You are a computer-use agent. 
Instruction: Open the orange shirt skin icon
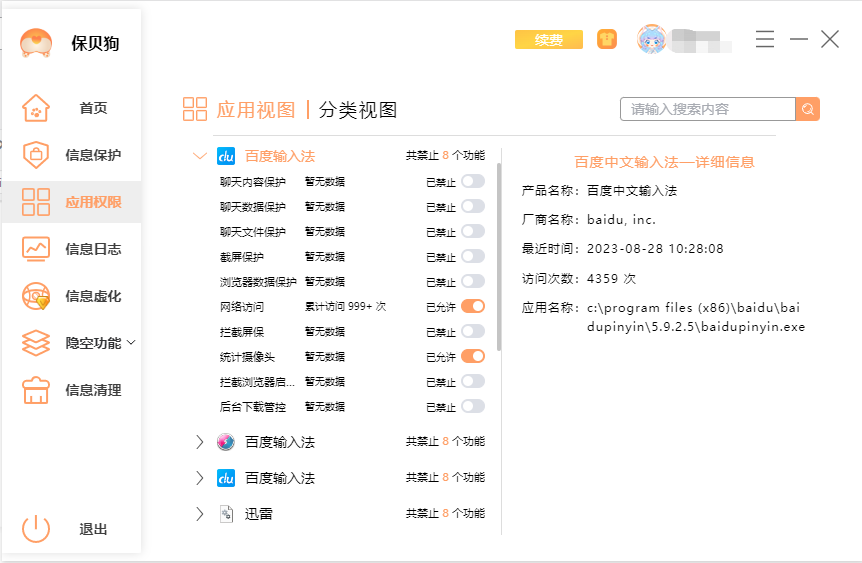pyautogui.click(x=607, y=40)
